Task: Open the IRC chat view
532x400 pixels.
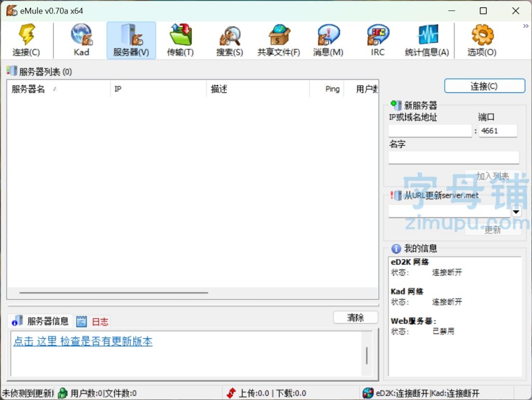Action: click(378, 41)
